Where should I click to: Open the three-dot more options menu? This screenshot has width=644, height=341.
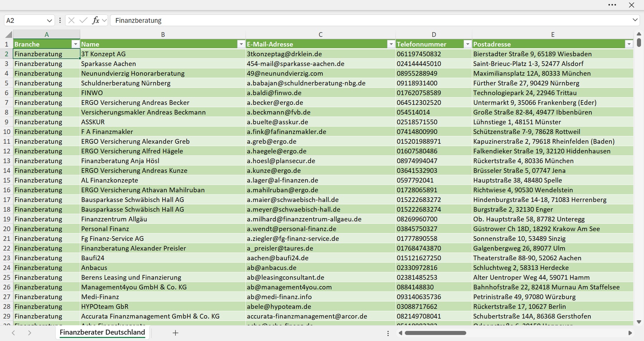click(612, 5)
